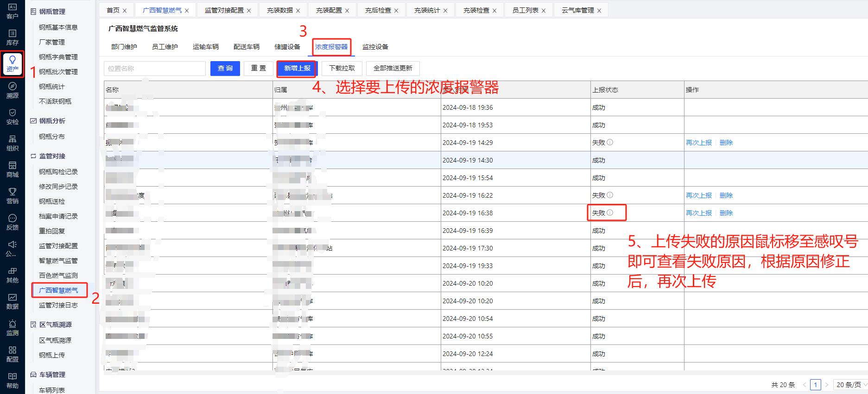Click the 重置 reset button

(x=259, y=68)
